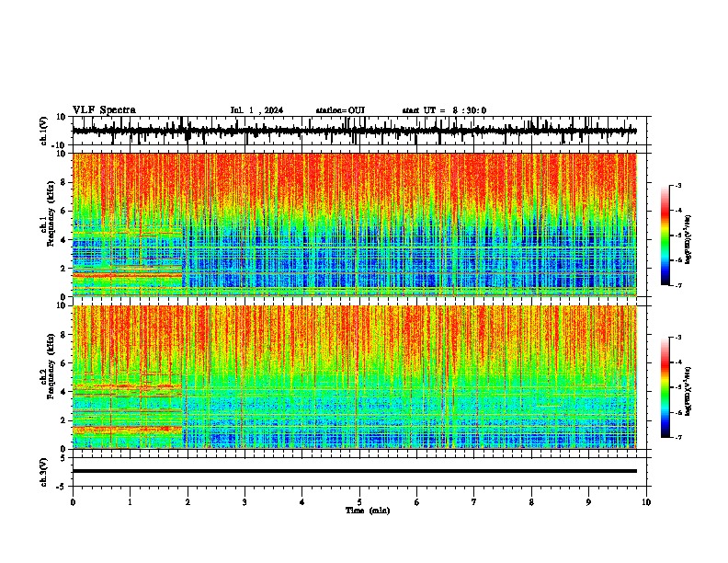Click the -7 label on ch.2 color bar

(678, 437)
